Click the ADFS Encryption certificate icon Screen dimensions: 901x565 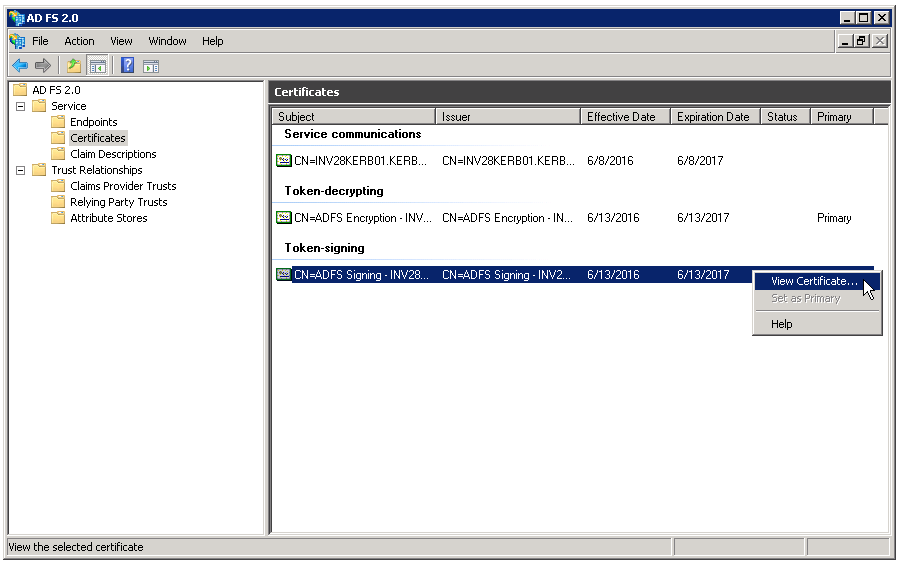(284, 217)
